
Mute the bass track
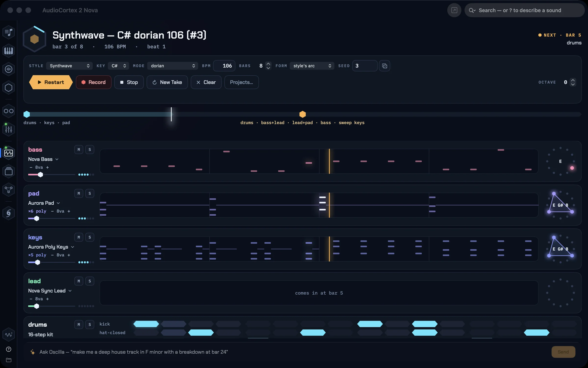(x=79, y=149)
